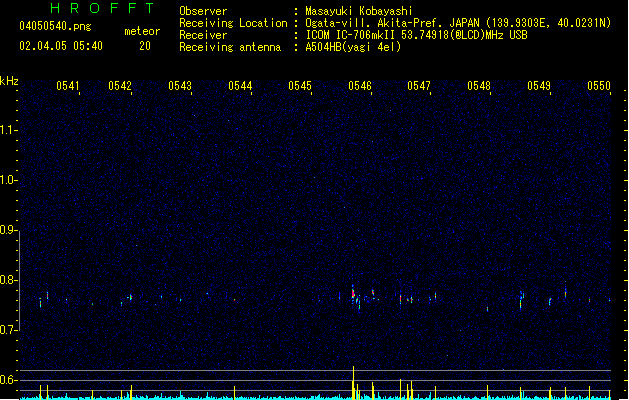Click the Receiving antenna label
Image resolution: width=629 pixels, height=400 pixels.
click(x=230, y=47)
